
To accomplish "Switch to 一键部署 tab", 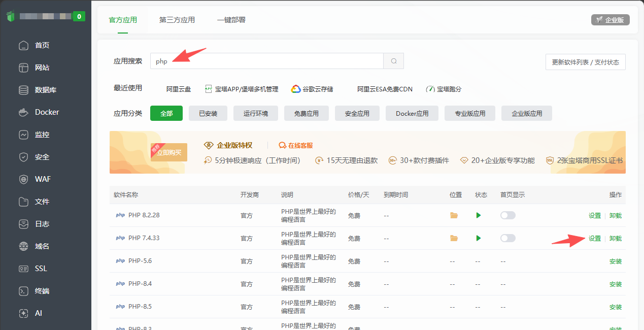I will click(x=231, y=20).
